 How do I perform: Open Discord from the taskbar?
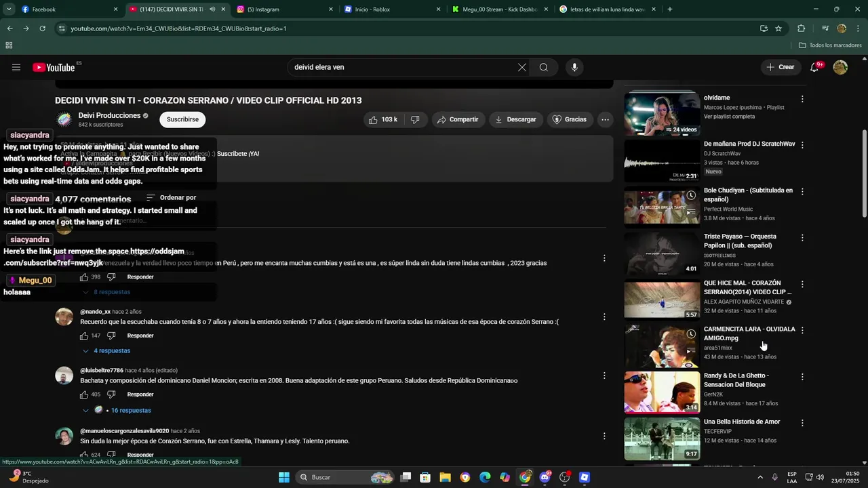[545, 477]
